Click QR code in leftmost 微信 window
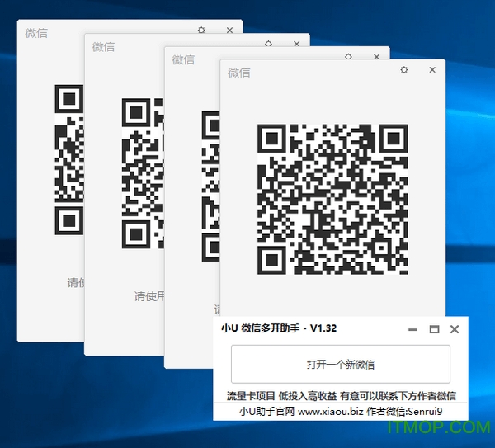The height and width of the screenshot is (448, 495). (x=69, y=160)
